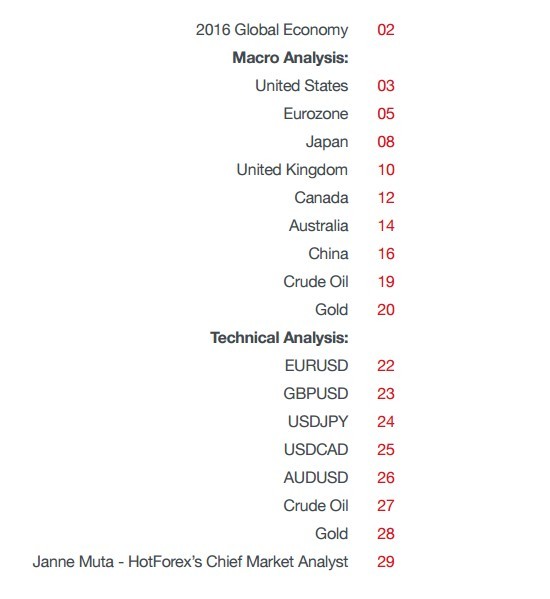Click the Canada contents entry
Image resolution: width=550 pixels, height=599 pixels.
tap(321, 198)
